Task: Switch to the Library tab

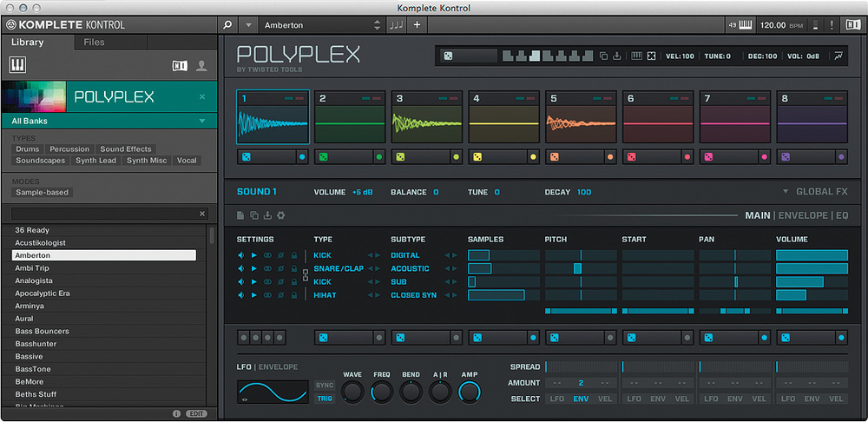Action: (27, 42)
